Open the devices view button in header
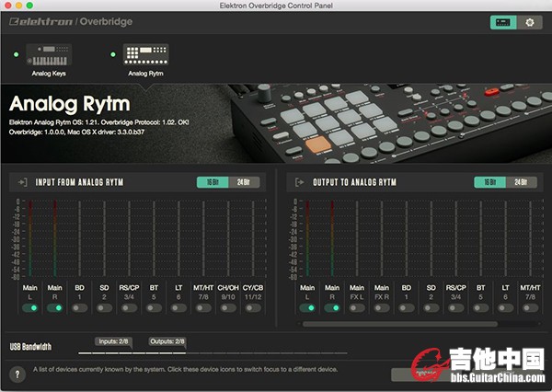Viewport: 552px width, 392px height. (503, 22)
